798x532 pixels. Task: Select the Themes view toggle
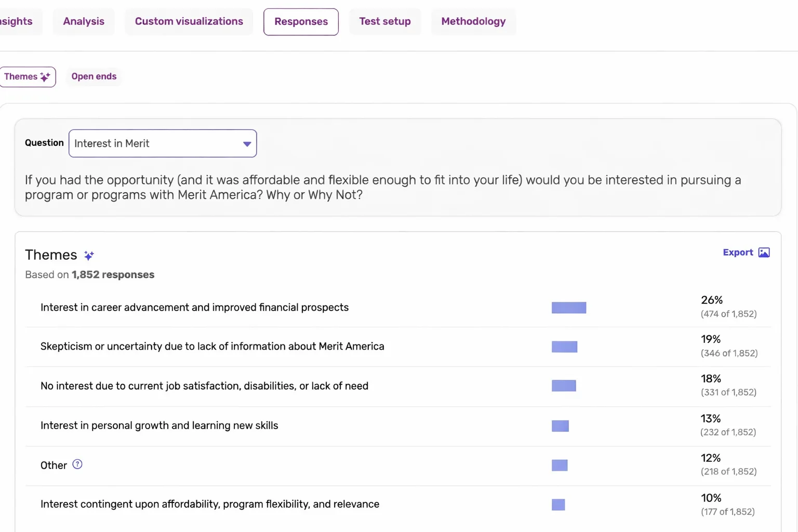[x=21, y=77]
